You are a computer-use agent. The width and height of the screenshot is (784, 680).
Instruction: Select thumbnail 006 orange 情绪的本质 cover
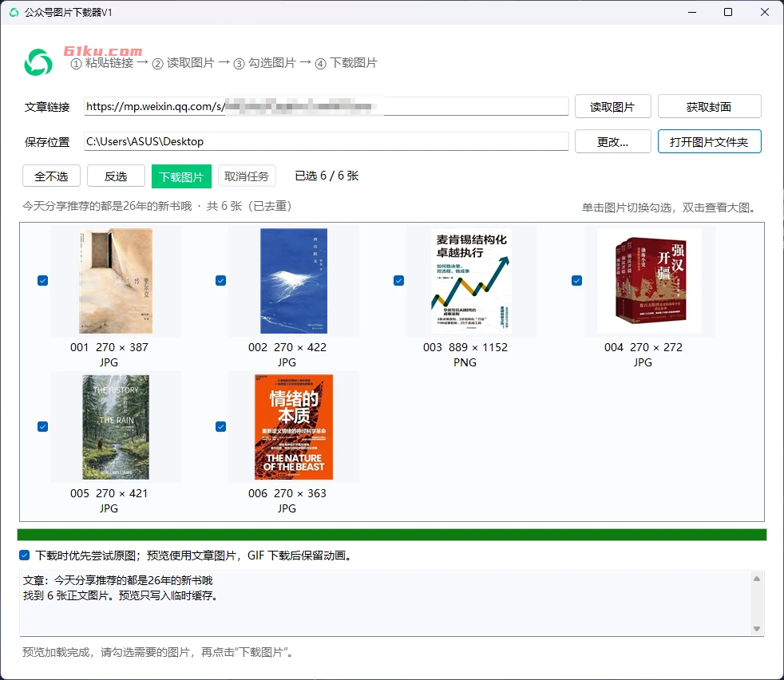[x=294, y=427]
